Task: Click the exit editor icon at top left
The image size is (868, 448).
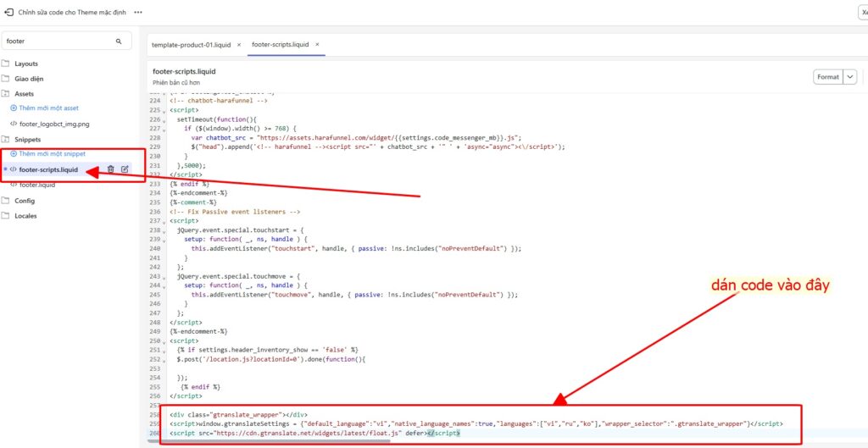Action: click(x=8, y=13)
